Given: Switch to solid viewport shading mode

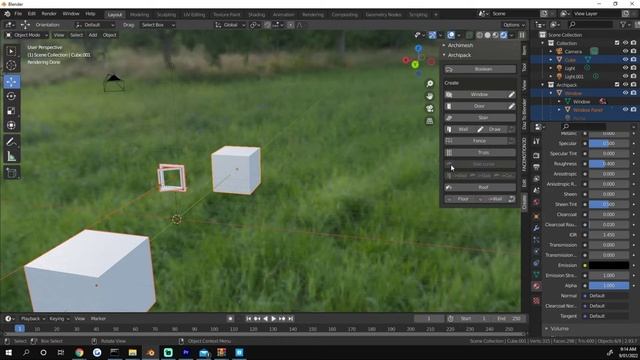Looking at the screenshot, I should 488,35.
